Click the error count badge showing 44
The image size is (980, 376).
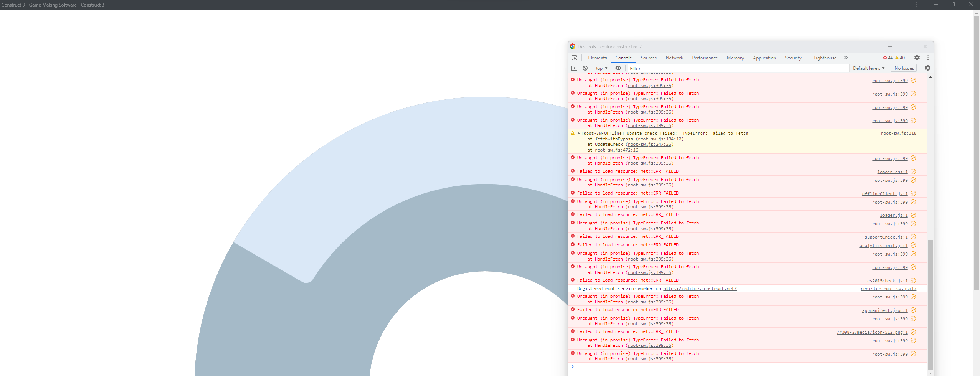[x=889, y=58]
